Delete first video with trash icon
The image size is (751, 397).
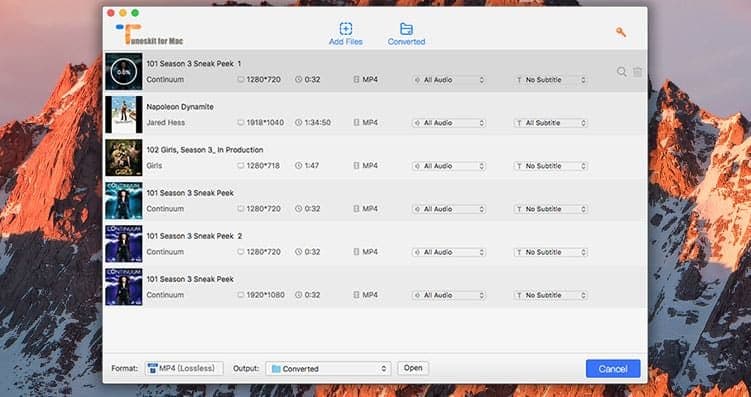(x=637, y=72)
